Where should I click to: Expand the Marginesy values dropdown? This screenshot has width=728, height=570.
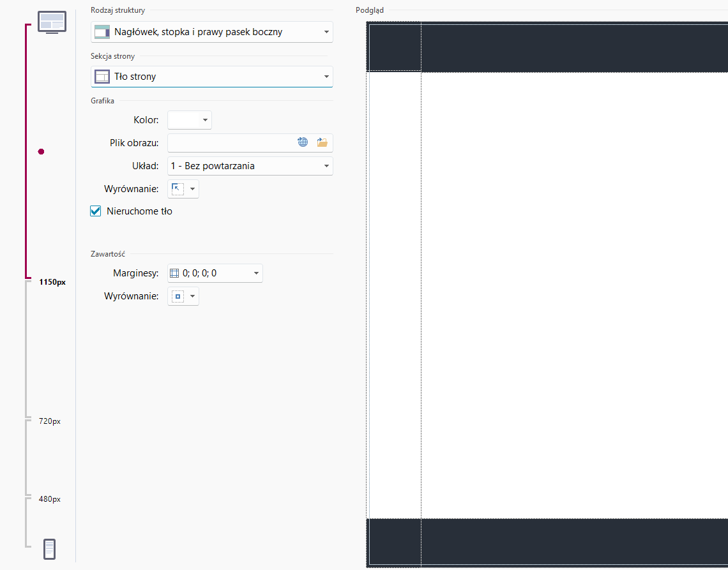(256, 273)
